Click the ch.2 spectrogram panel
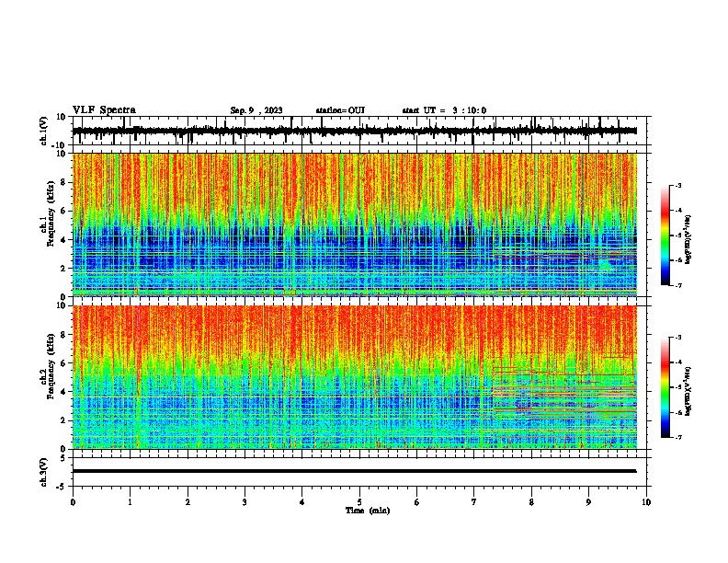 (x=354, y=377)
